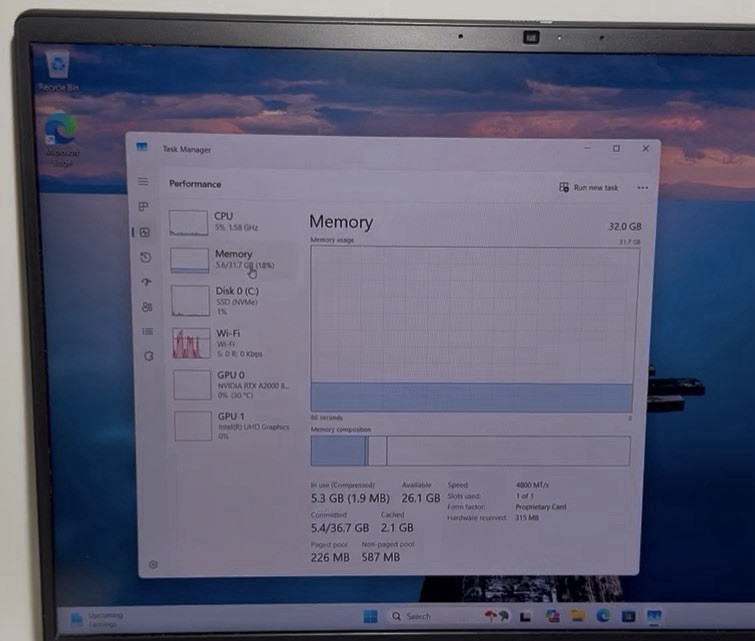
Task: Minimize the Task Manager window
Action: click(x=587, y=148)
